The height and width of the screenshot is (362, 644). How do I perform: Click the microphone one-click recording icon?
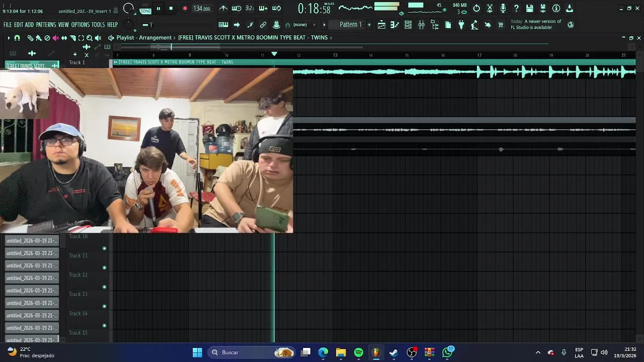(x=503, y=8)
